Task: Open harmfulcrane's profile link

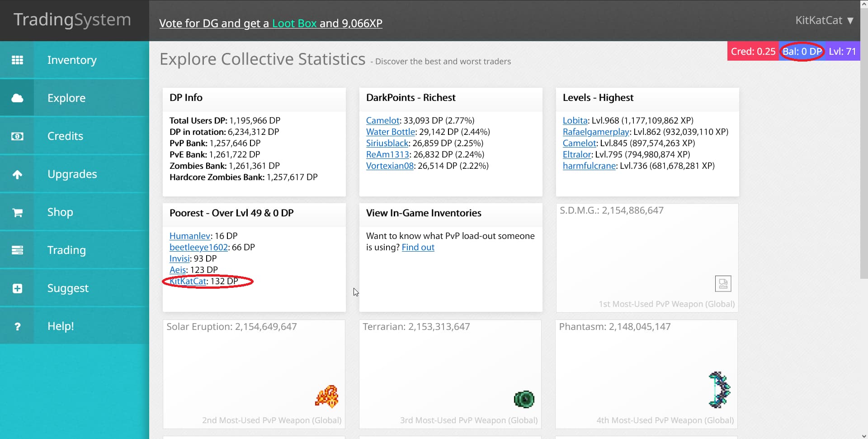Action: tap(590, 166)
